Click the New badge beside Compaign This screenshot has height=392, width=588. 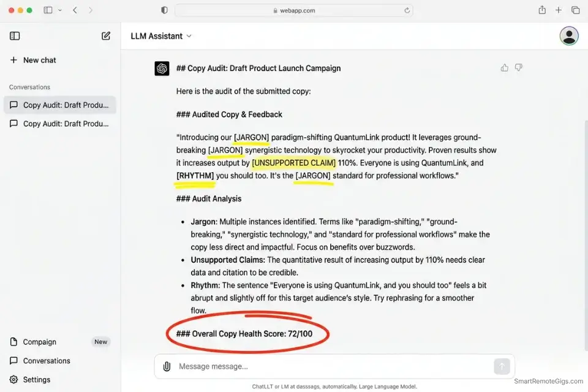pyautogui.click(x=100, y=342)
